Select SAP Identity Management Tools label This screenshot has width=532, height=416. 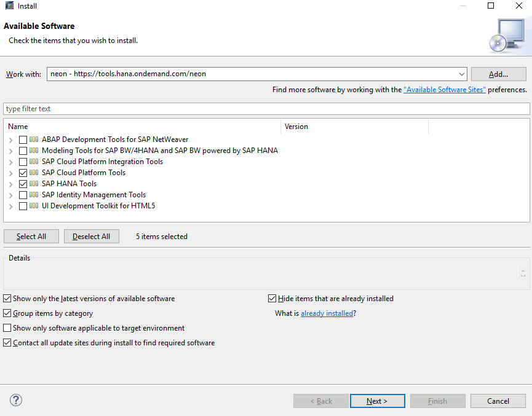pos(93,195)
